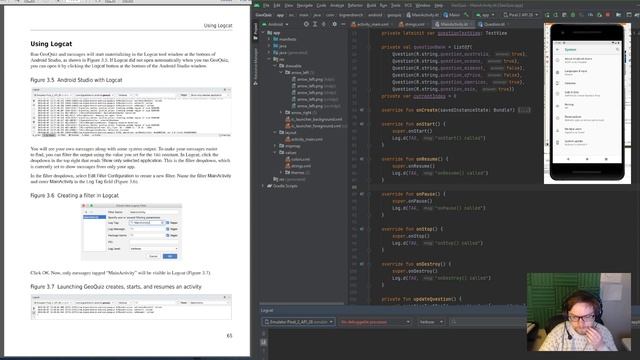Click the MainActivity.kt breadcrumb in navigation bar

(x=422, y=15)
